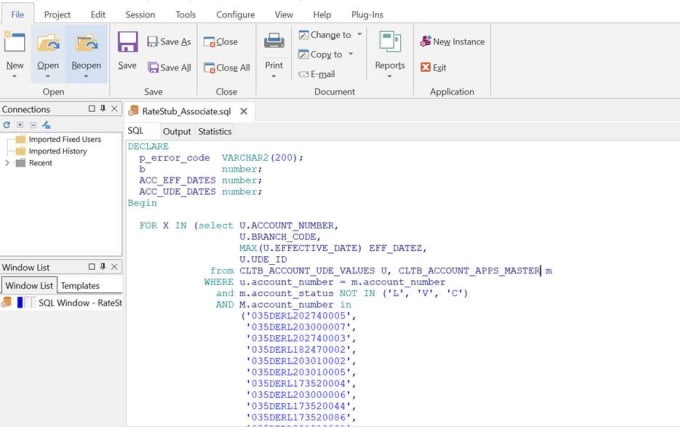Open the Configure ribbon tab
Screen dimensions: 680x427
tap(235, 15)
